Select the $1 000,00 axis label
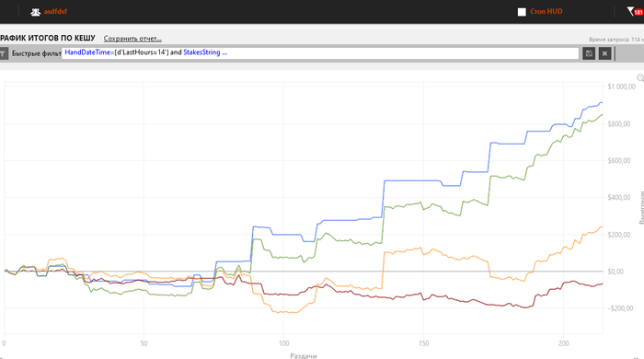This screenshot has width=644, height=359. click(x=621, y=87)
